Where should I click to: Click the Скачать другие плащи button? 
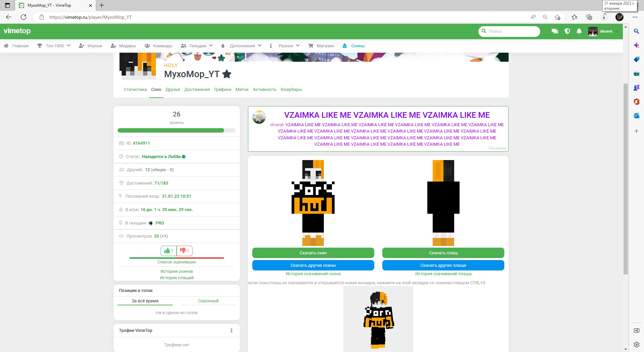(443, 265)
